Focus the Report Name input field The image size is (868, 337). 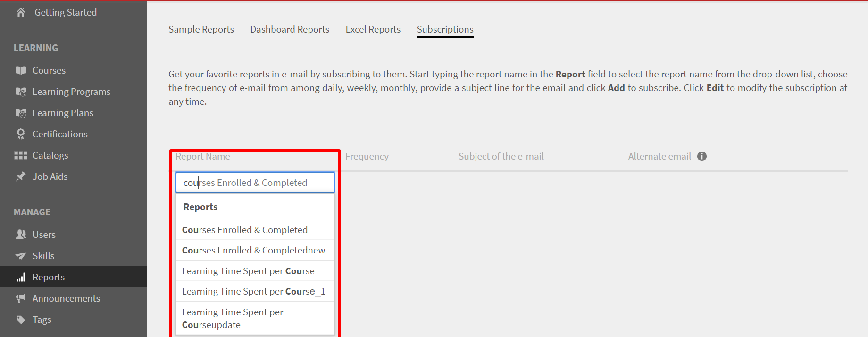[x=255, y=183]
